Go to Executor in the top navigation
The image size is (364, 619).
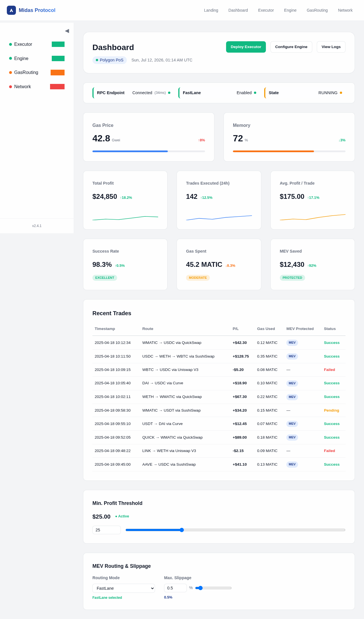[266, 10]
